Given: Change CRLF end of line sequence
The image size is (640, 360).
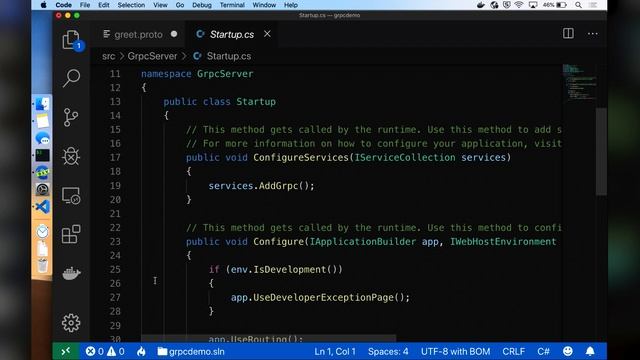Looking at the screenshot, I should (x=513, y=351).
